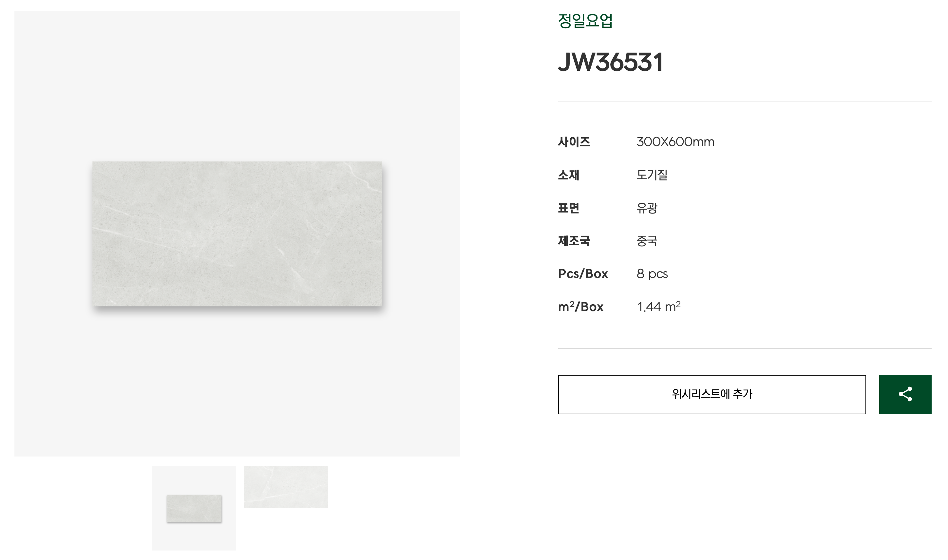This screenshot has height=560, width=948.
Task: Click the 8 pcs value
Action: click(652, 274)
